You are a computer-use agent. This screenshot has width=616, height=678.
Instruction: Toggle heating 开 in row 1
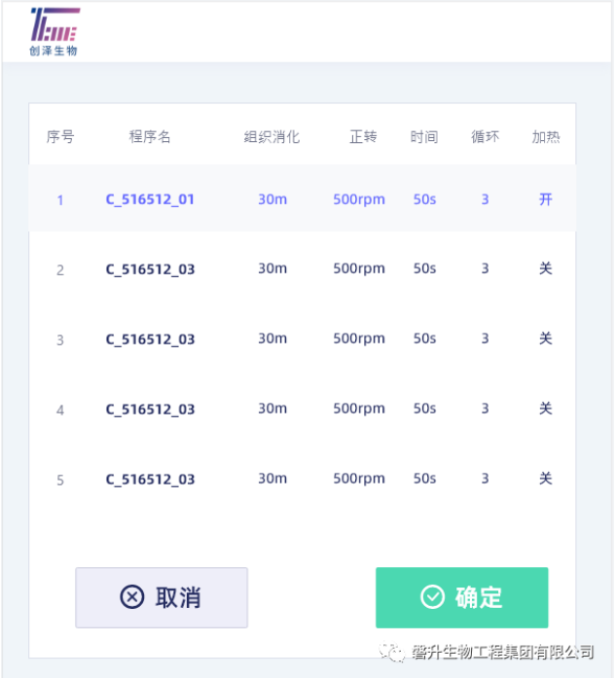pyautogui.click(x=546, y=199)
